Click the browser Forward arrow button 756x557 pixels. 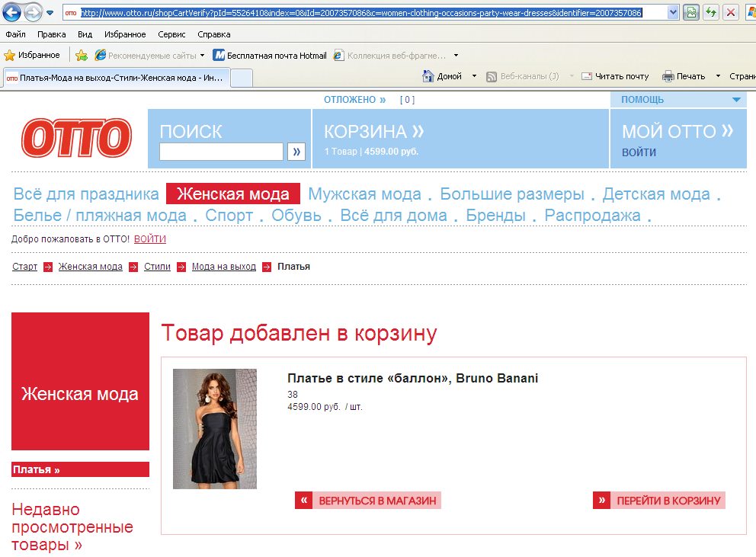pos(33,12)
